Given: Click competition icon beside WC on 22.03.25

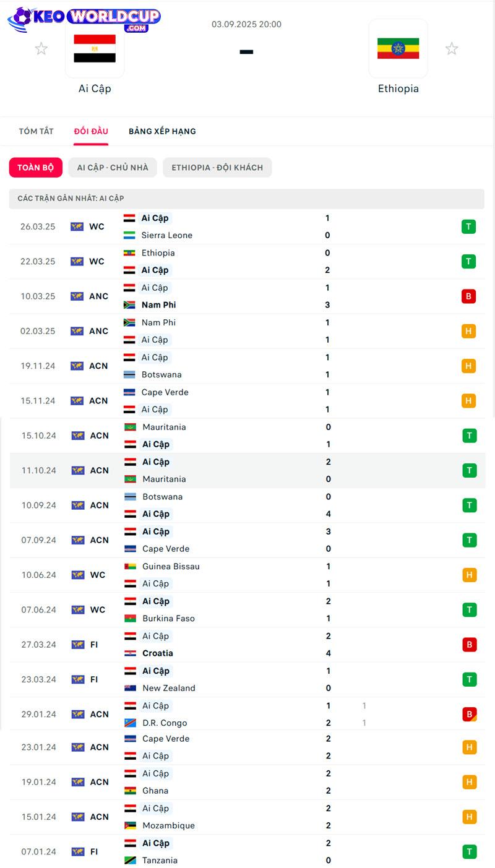Looking at the screenshot, I should (x=77, y=262).
